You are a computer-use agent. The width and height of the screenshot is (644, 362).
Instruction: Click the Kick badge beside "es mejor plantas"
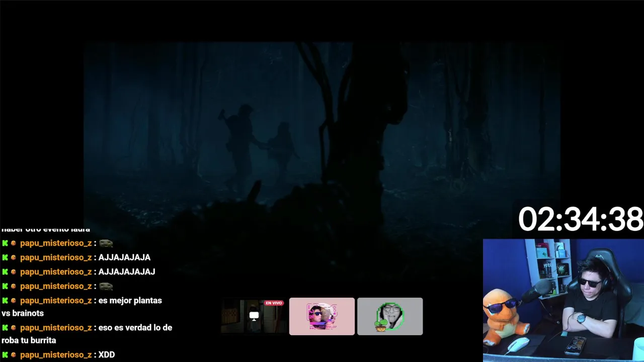[5, 301]
